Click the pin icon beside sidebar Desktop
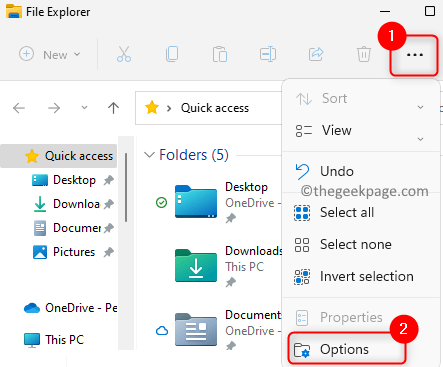 pos(109,180)
